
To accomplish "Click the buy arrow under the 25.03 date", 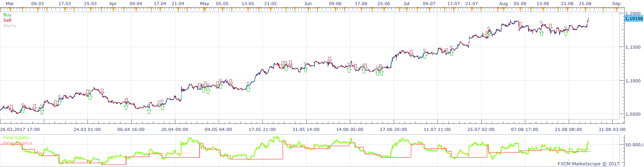I will pos(90,97).
